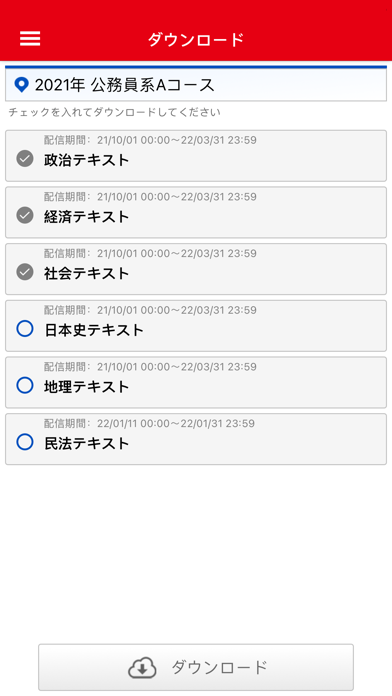
Task: Check the 民法テキスト circle
Action: 25,442
